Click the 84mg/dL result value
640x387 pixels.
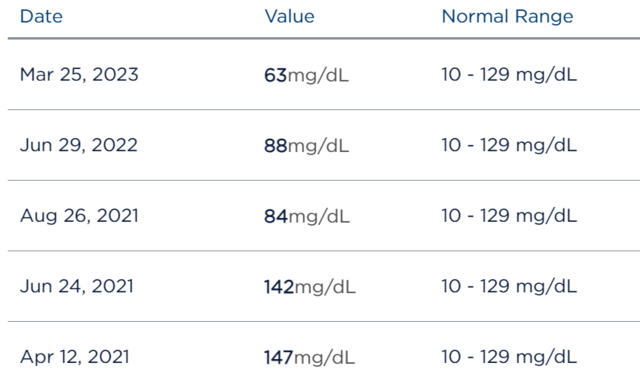[x=307, y=217]
